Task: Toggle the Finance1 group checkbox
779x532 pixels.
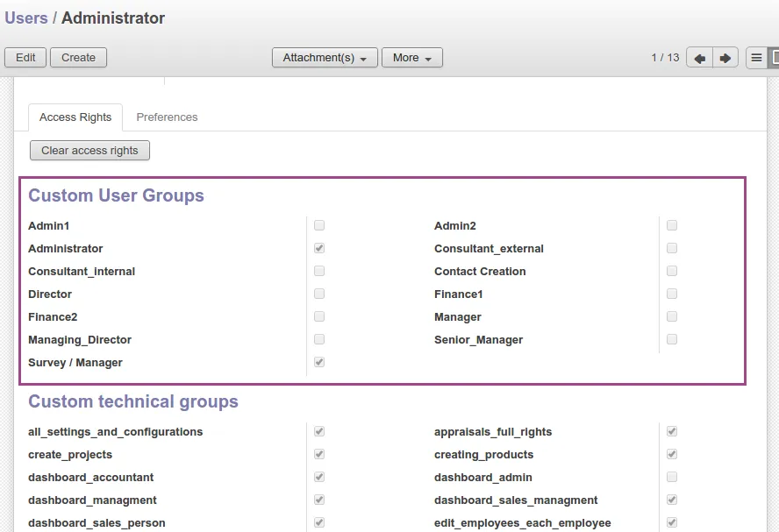Action: click(672, 294)
